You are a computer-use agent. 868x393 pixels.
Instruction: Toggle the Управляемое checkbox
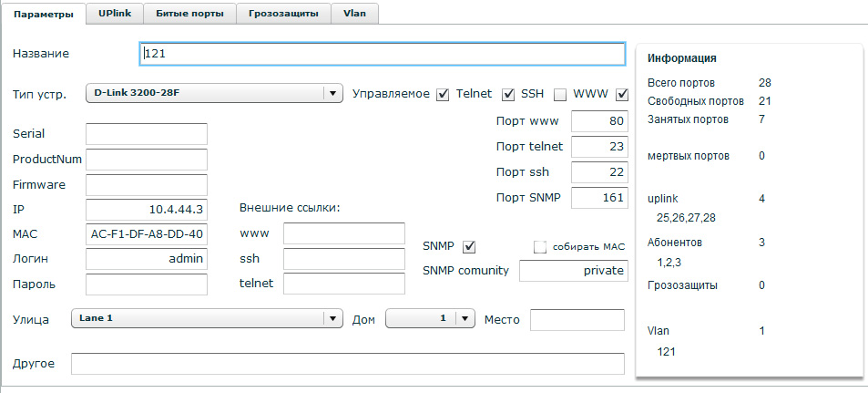point(443,94)
